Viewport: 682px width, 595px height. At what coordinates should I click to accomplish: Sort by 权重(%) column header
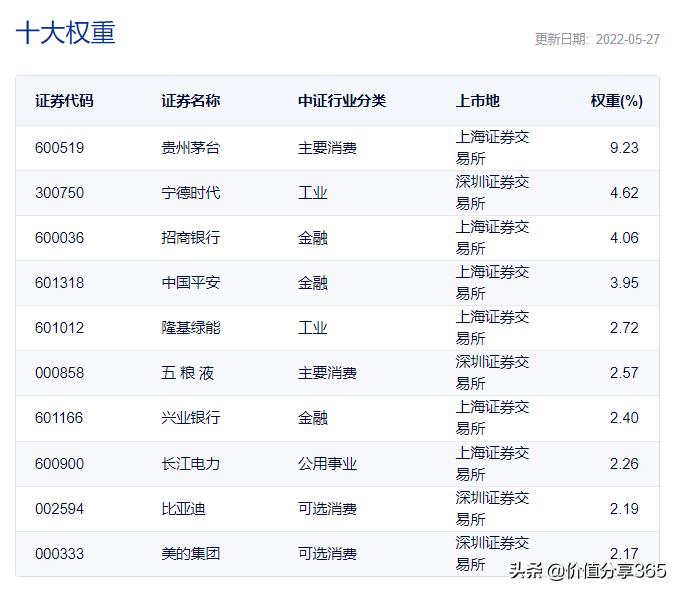tap(615, 101)
